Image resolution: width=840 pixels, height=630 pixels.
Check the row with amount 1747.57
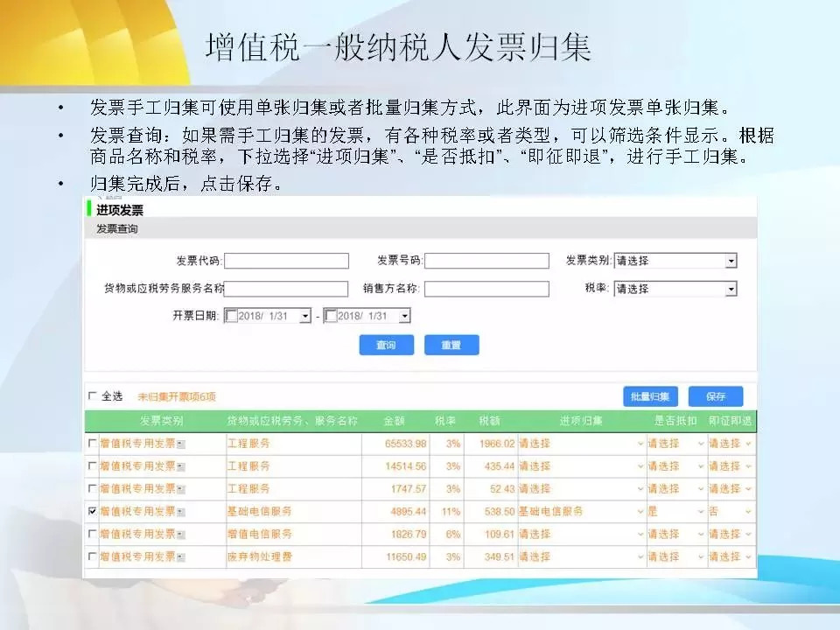point(92,488)
